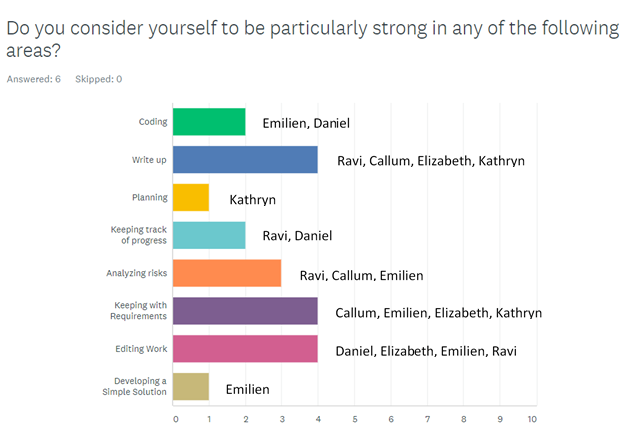Click the "Write up" axis label
Screen dimensions: 640x447
click(149, 160)
